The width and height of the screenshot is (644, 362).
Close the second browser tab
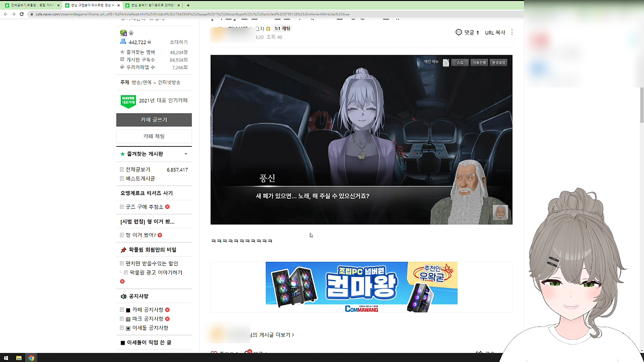[118, 5]
